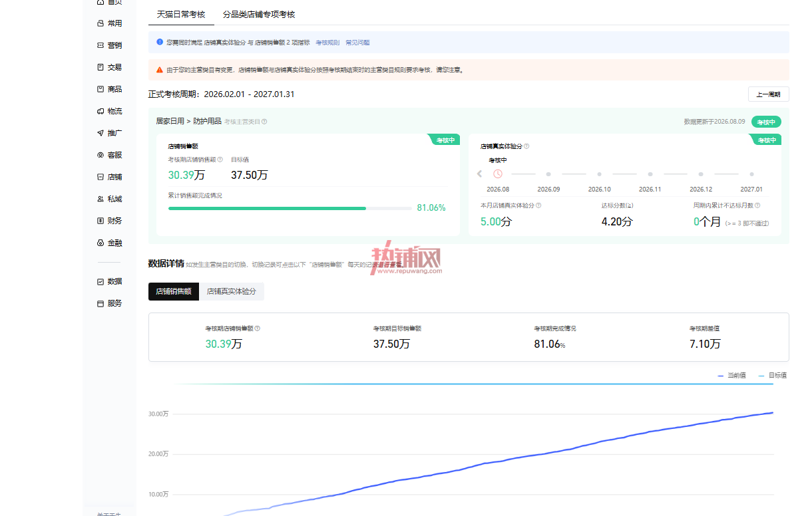Open the 数据 data sidebar icon

pyautogui.click(x=101, y=281)
